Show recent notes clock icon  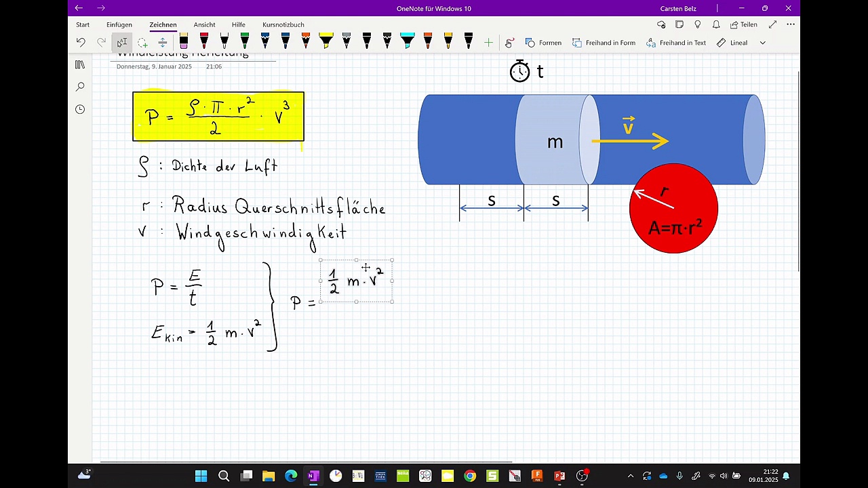80,109
